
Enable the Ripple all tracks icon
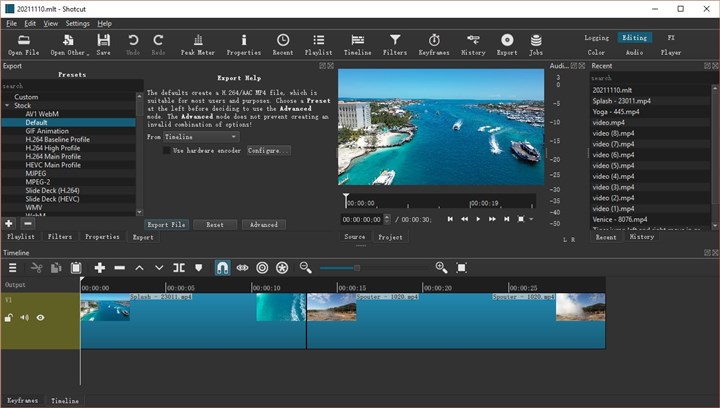(282, 268)
